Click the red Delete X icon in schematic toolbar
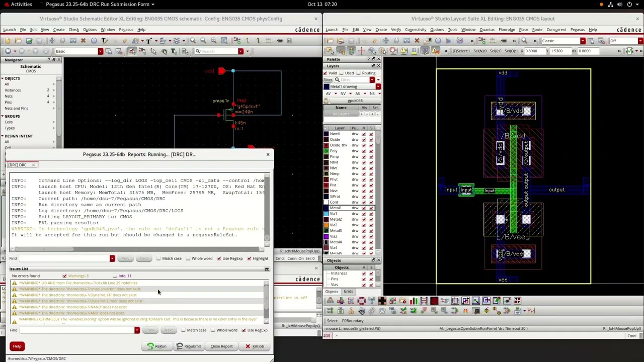Screen dimensions: 644x362 tap(83, 40)
